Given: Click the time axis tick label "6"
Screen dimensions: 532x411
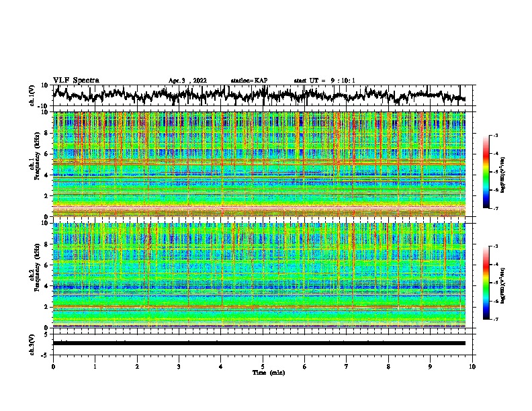Looking at the screenshot, I should (x=305, y=367).
